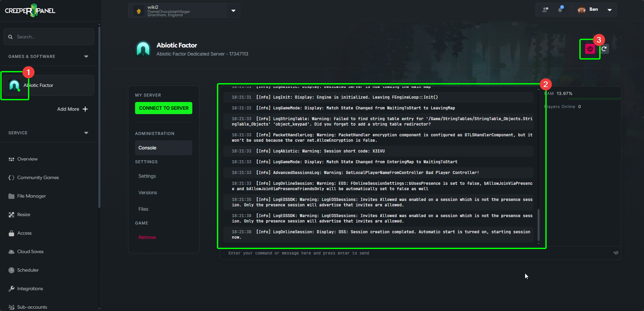Click 'Abiotic Factor Dedicated Server - 17347113' subtitle
Viewport: 644px width, 311px height.
(x=202, y=54)
